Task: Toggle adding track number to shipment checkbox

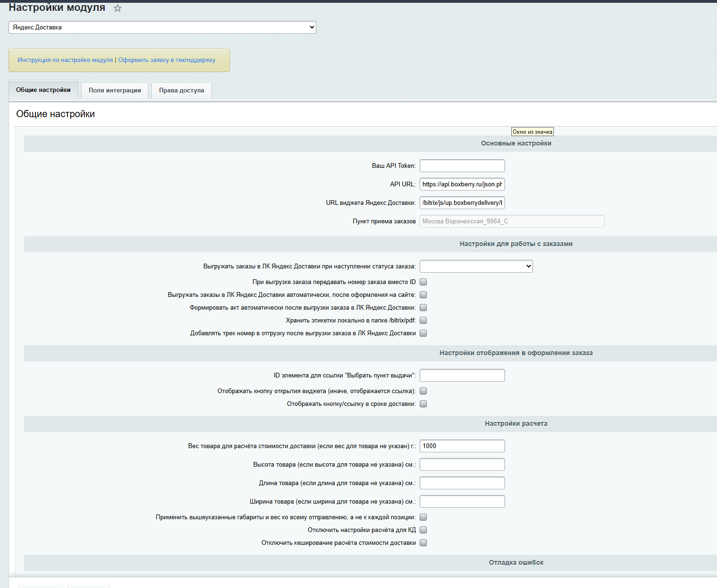Action: click(423, 333)
